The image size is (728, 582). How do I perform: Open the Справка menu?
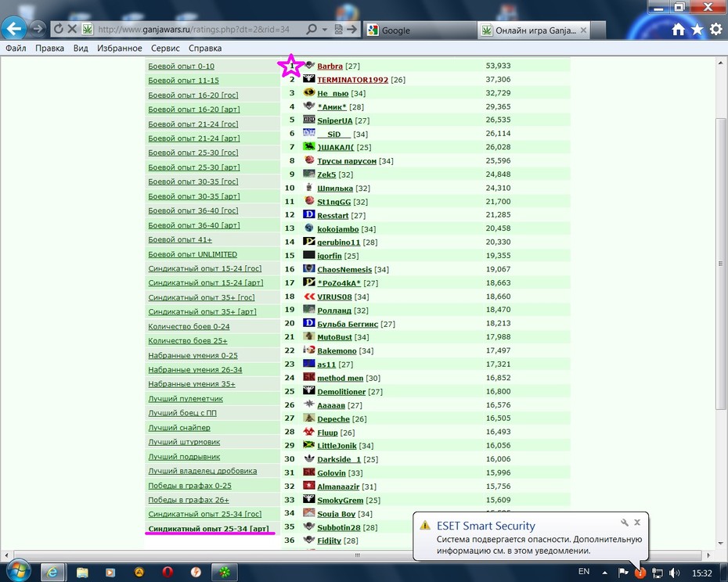pos(205,48)
